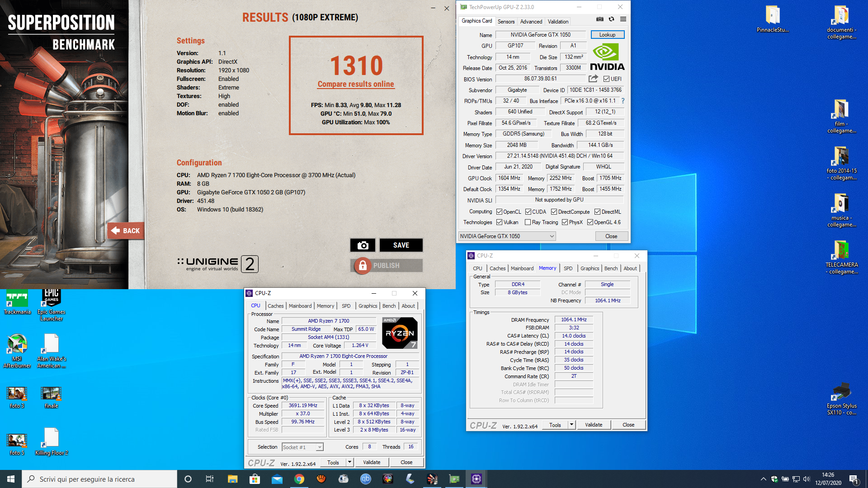868x488 pixels.
Task: Click the Windows Start button
Action: [x=11, y=479]
